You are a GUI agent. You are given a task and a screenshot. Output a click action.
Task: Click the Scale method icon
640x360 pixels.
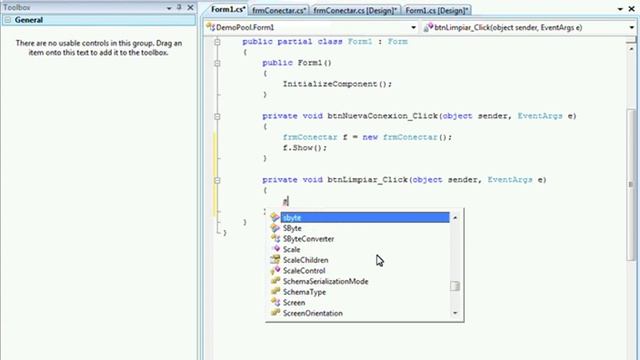pos(276,249)
